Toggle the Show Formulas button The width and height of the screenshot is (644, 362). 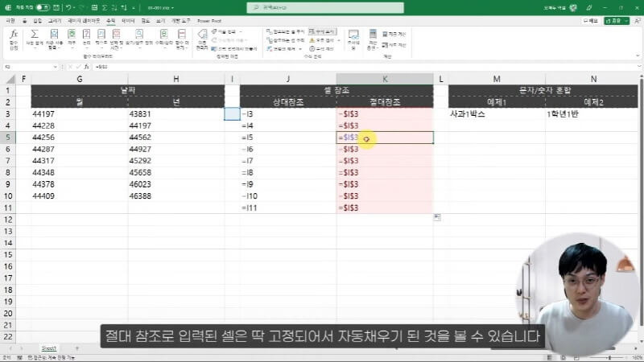[x=323, y=31]
